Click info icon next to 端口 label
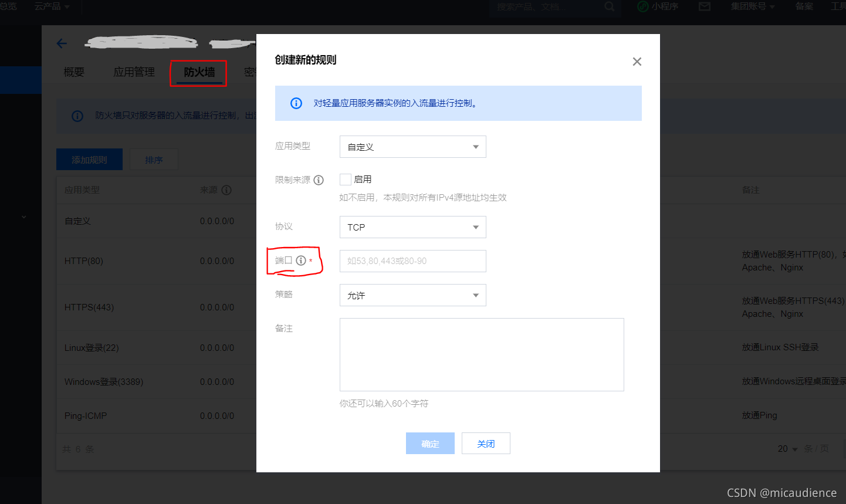846x504 pixels. (301, 261)
